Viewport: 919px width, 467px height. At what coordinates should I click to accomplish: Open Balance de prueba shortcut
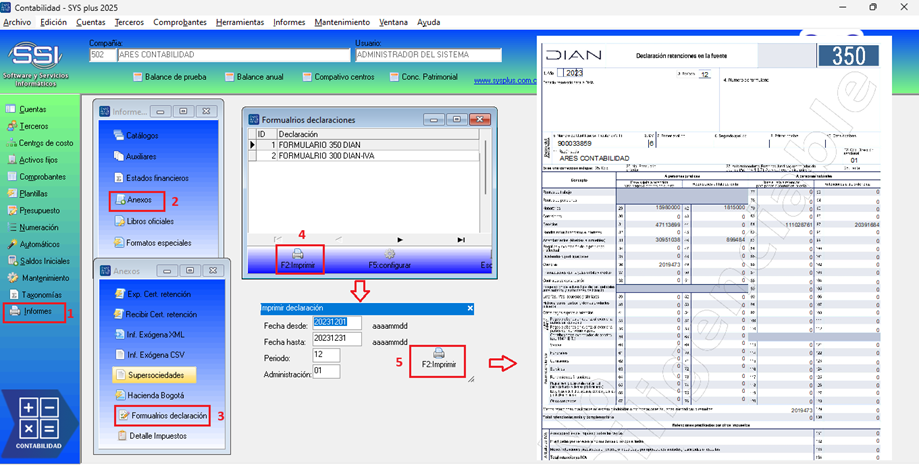tap(170, 77)
